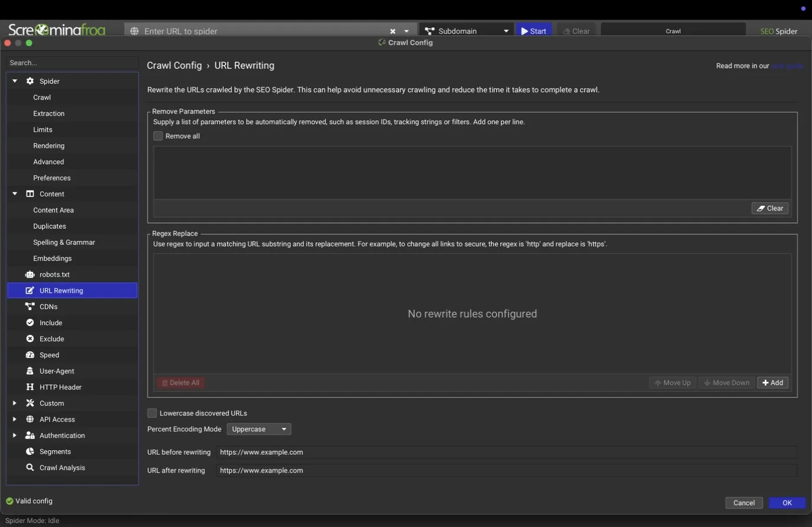Click the Exclude cross icon
Viewport: 812px width, 527px height.
point(30,339)
